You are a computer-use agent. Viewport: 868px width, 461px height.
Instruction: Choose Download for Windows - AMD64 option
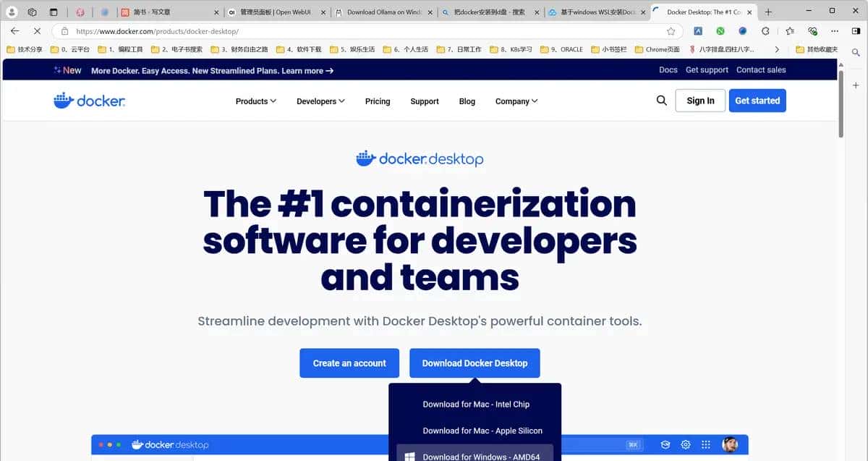[480, 456]
